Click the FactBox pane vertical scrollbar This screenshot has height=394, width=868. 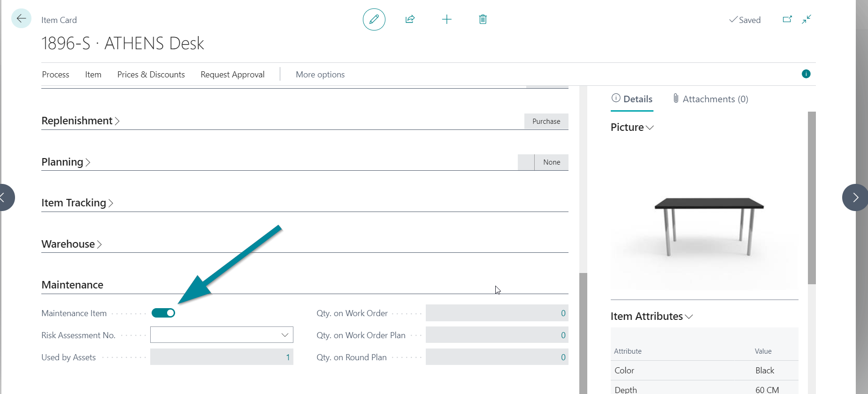coord(812,197)
